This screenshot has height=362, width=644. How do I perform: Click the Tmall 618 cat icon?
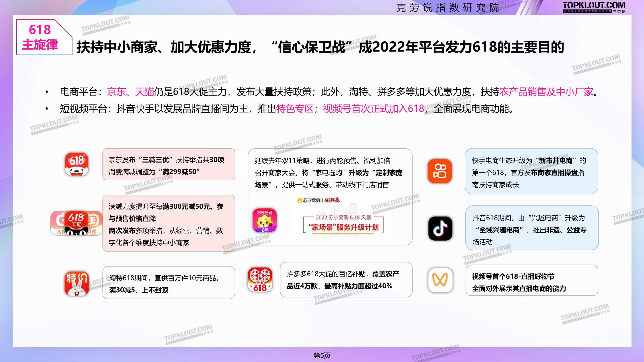(77, 223)
